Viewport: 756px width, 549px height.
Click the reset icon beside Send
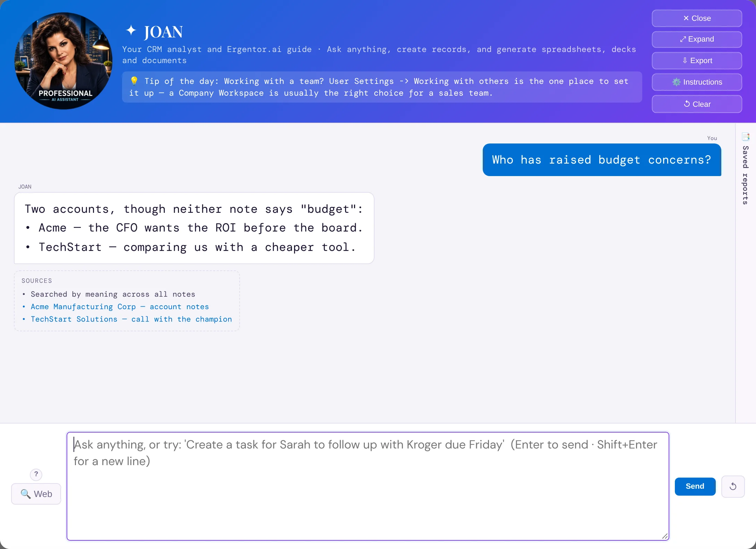[733, 486]
